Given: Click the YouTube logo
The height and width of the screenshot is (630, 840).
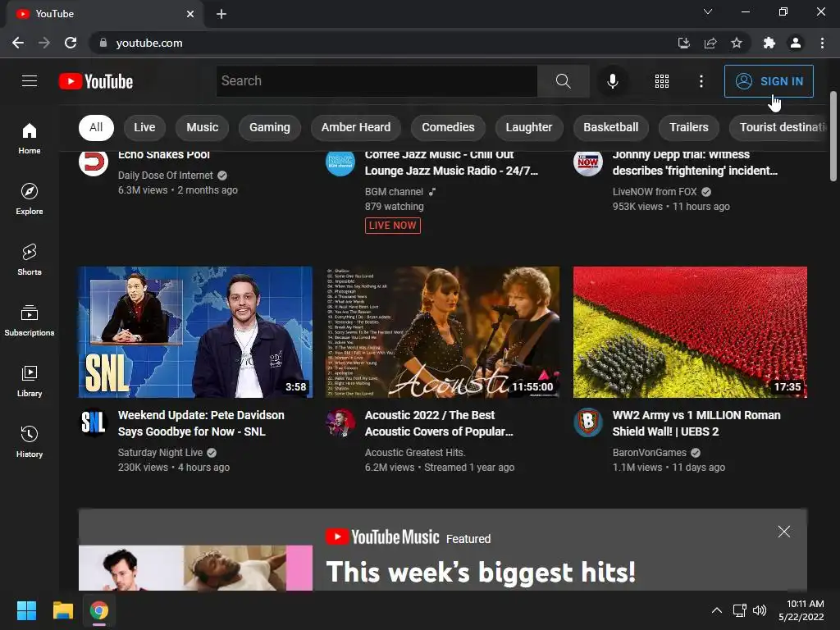Looking at the screenshot, I should pyautogui.click(x=96, y=81).
